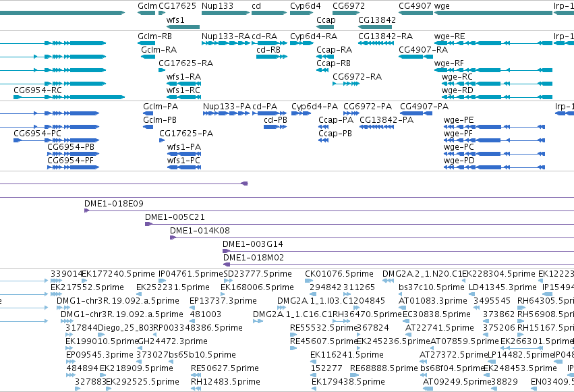
Task: Select protein Gclm-PB
Action: [x=160, y=119]
